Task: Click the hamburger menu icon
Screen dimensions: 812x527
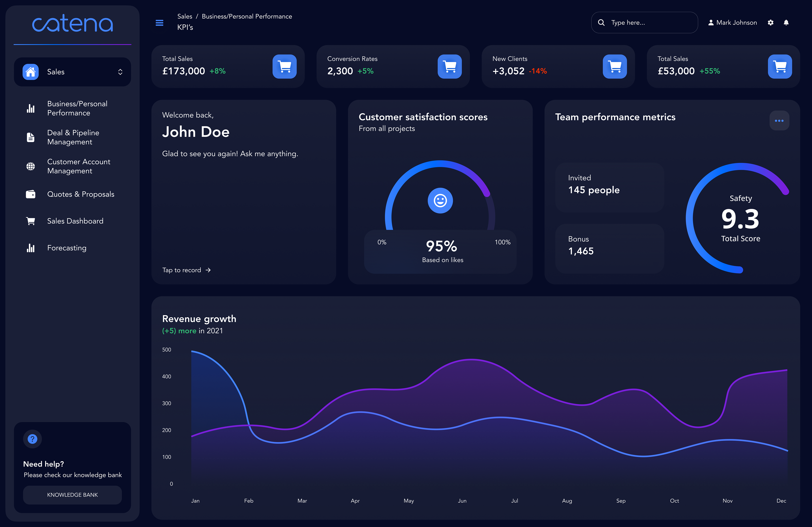Action: (x=159, y=23)
